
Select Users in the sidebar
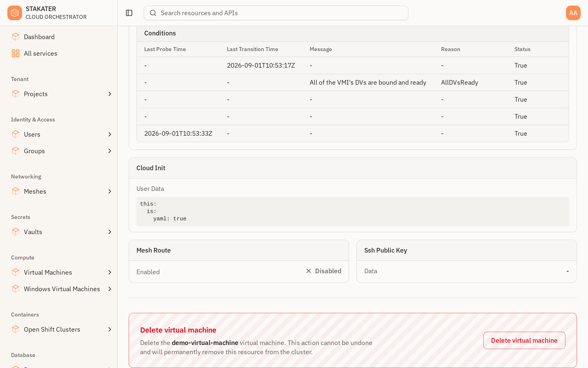click(32, 134)
